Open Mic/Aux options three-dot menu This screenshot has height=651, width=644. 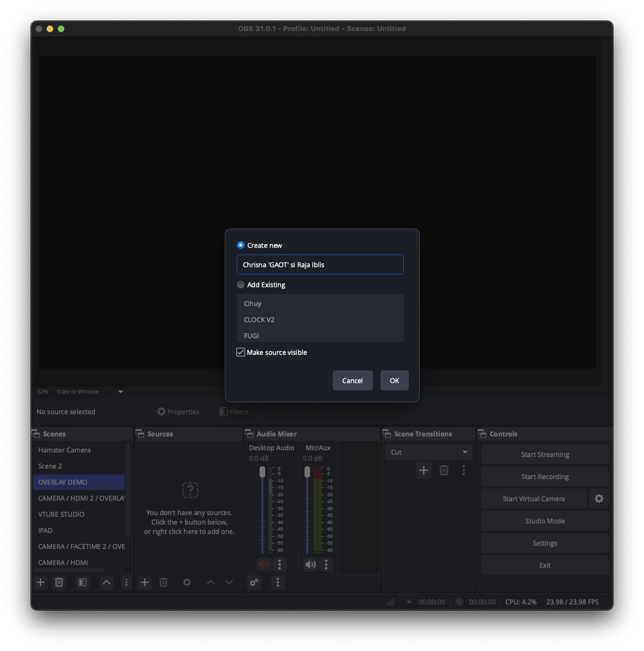326,564
